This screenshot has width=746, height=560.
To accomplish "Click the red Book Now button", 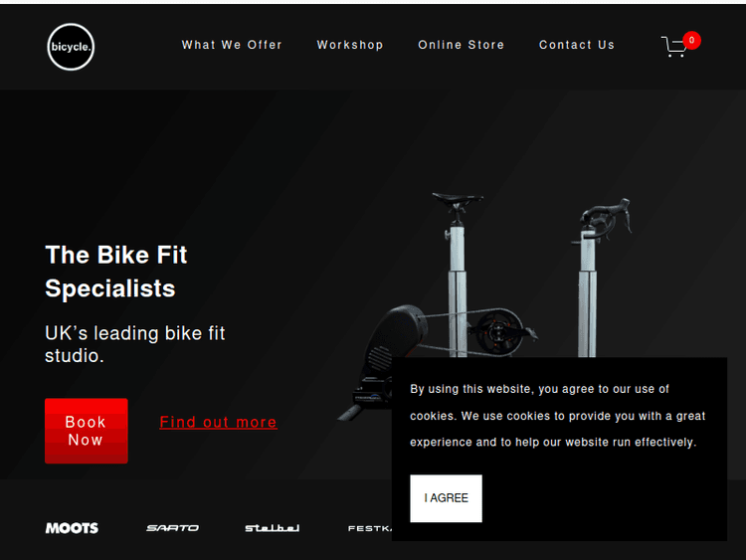I will 87,431.
